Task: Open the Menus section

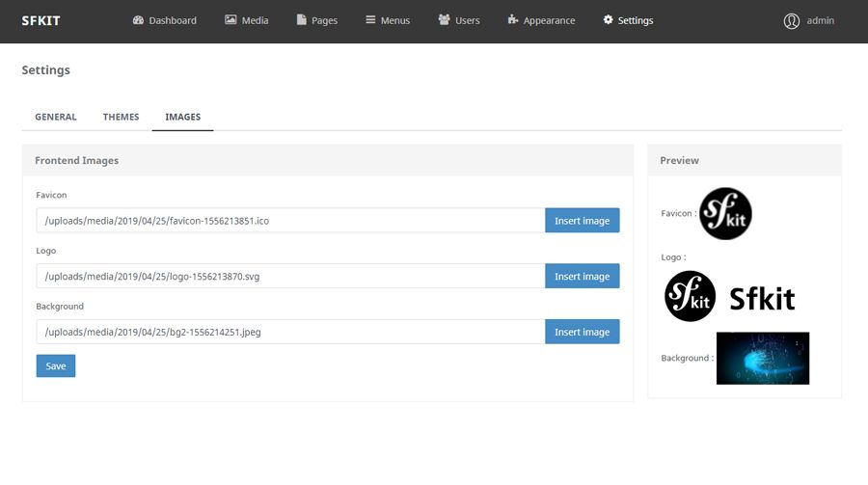Action: [x=388, y=20]
